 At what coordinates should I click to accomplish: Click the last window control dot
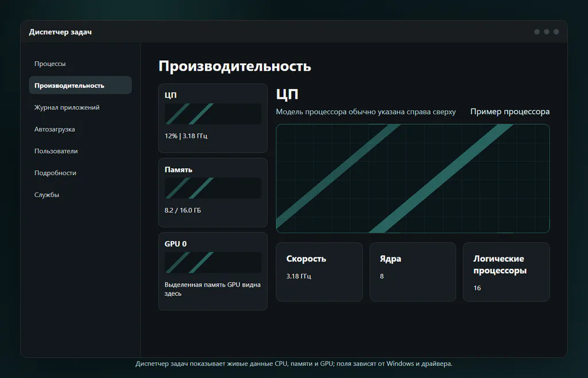[x=556, y=32]
